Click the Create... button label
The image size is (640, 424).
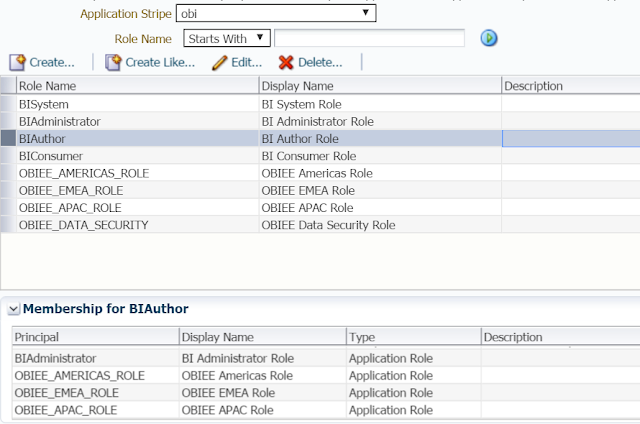tap(52, 62)
